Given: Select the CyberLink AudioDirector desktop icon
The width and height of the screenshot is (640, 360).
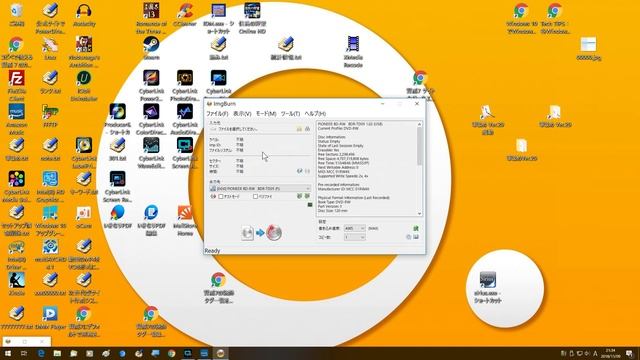Looking at the screenshot, I should (x=185, y=119).
